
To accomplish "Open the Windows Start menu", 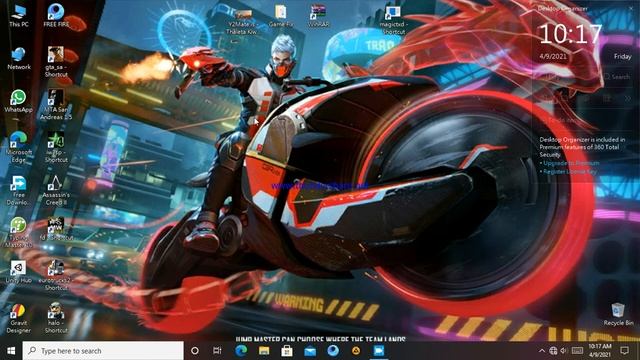I will (11, 351).
